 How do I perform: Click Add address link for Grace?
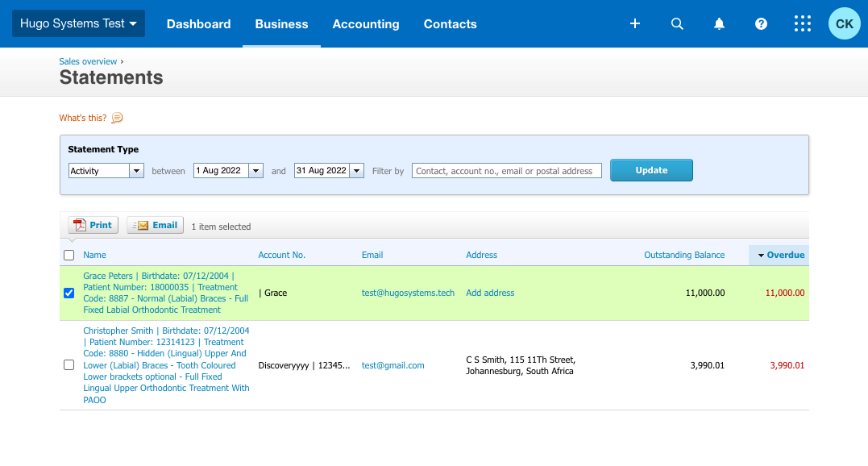pos(490,293)
